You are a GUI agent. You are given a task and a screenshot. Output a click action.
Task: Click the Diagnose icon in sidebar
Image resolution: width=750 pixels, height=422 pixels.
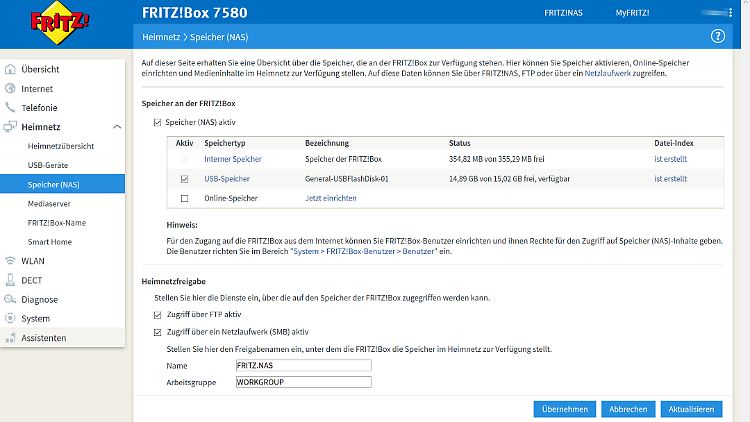11,299
